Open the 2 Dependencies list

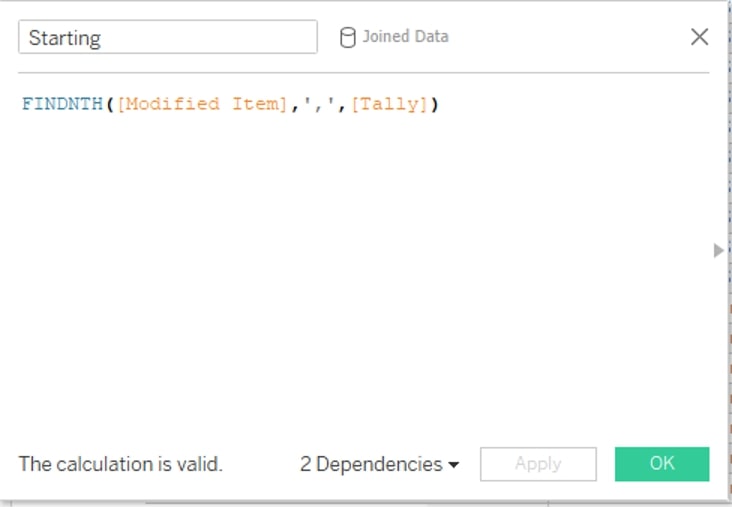click(x=379, y=464)
